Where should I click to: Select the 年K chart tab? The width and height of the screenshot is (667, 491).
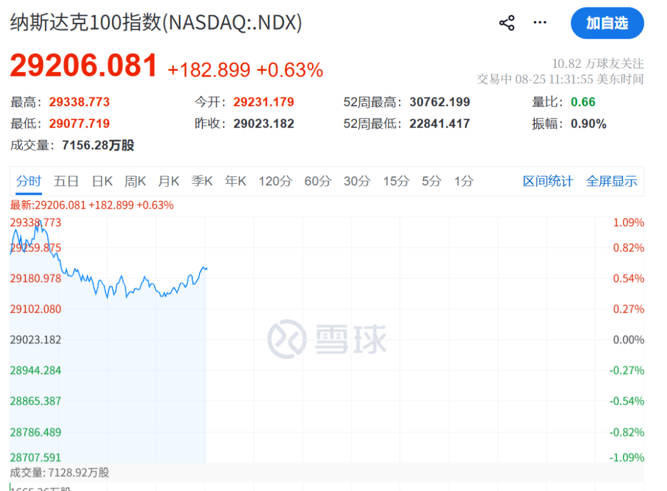235,181
